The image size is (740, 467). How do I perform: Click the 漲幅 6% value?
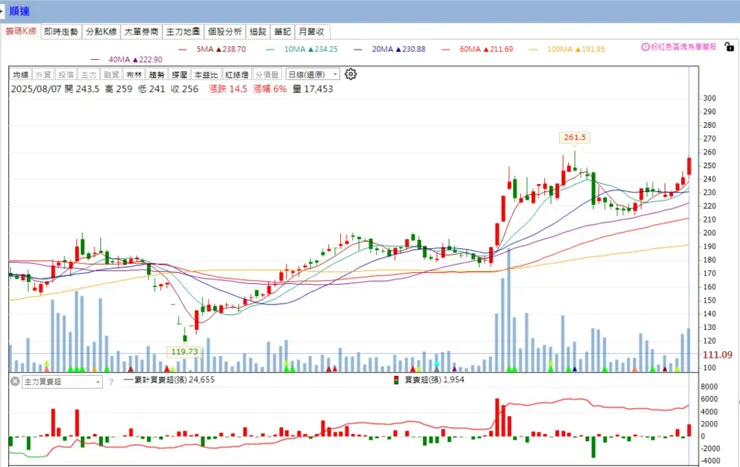pos(270,89)
